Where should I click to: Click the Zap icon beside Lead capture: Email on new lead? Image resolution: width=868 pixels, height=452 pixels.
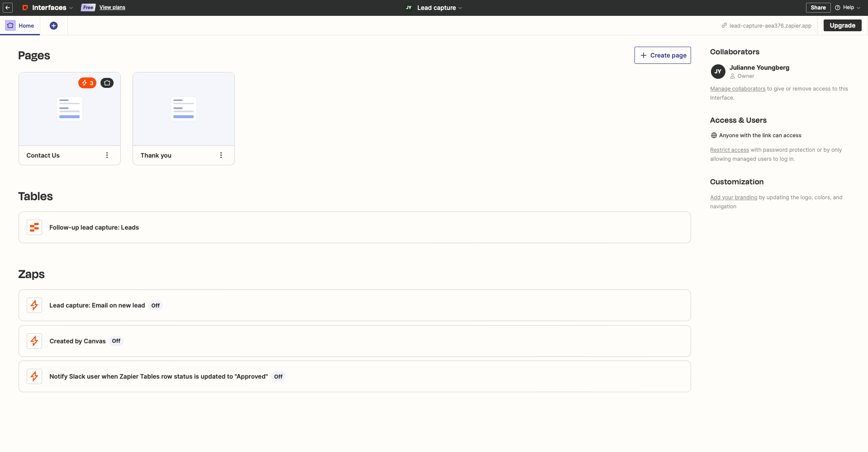tap(34, 305)
